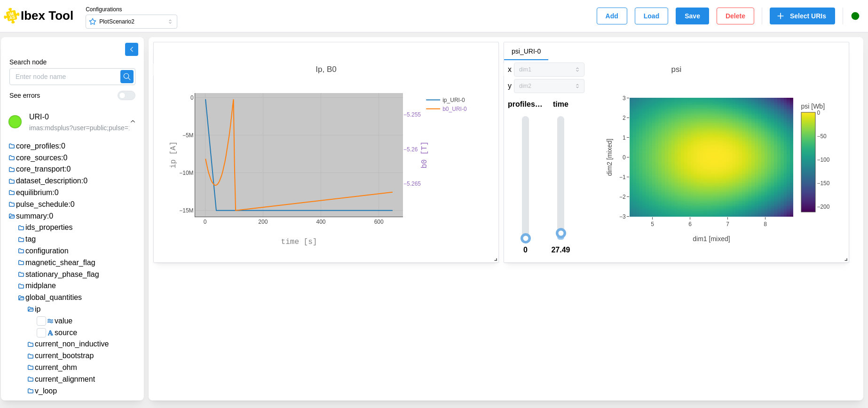The width and height of the screenshot is (868, 408).
Task: Click folder icon of core_transport:0
Action: click(x=12, y=169)
